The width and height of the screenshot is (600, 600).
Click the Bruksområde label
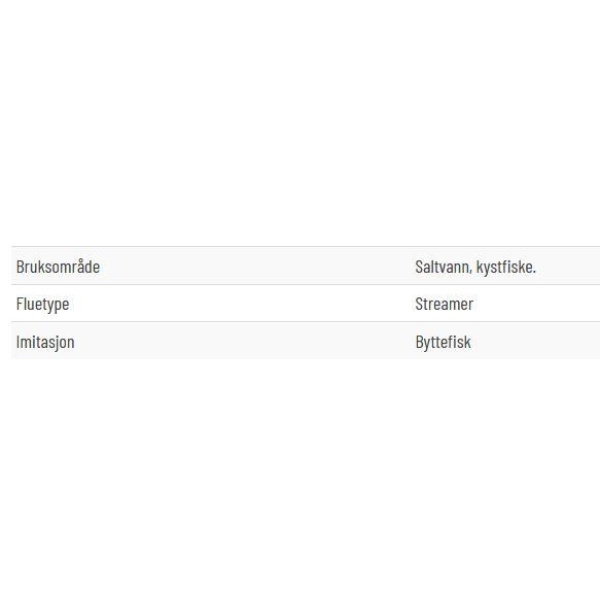pyautogui.click(x=58, y=267)
